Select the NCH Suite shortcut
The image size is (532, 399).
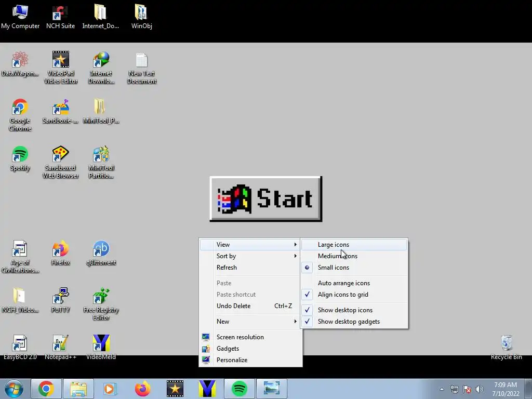60,17
